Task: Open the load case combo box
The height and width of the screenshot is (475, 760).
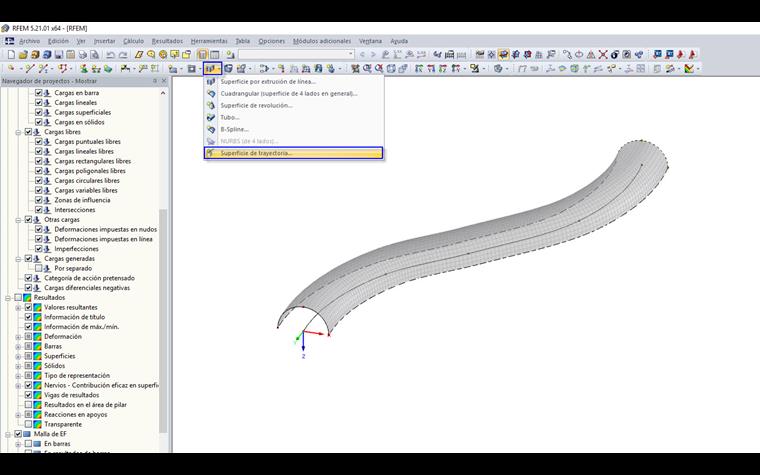Action: point(296,54)
